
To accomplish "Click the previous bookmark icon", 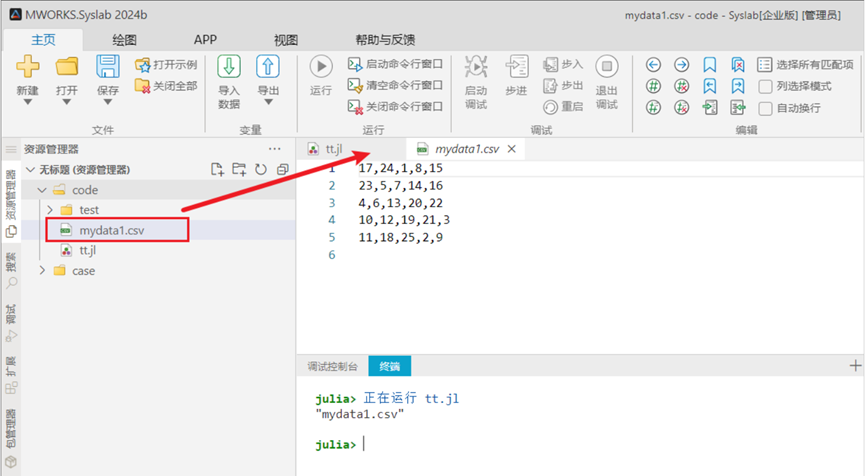I will click(709, 86).
